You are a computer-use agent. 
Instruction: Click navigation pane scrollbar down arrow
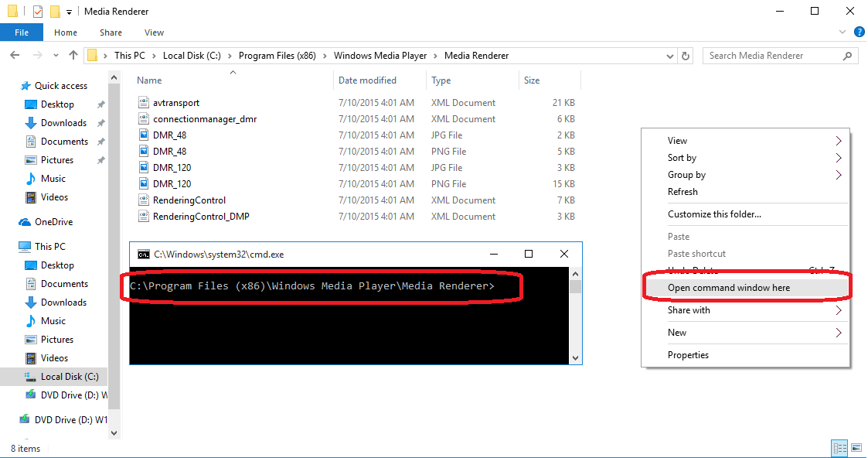(114, 433)
